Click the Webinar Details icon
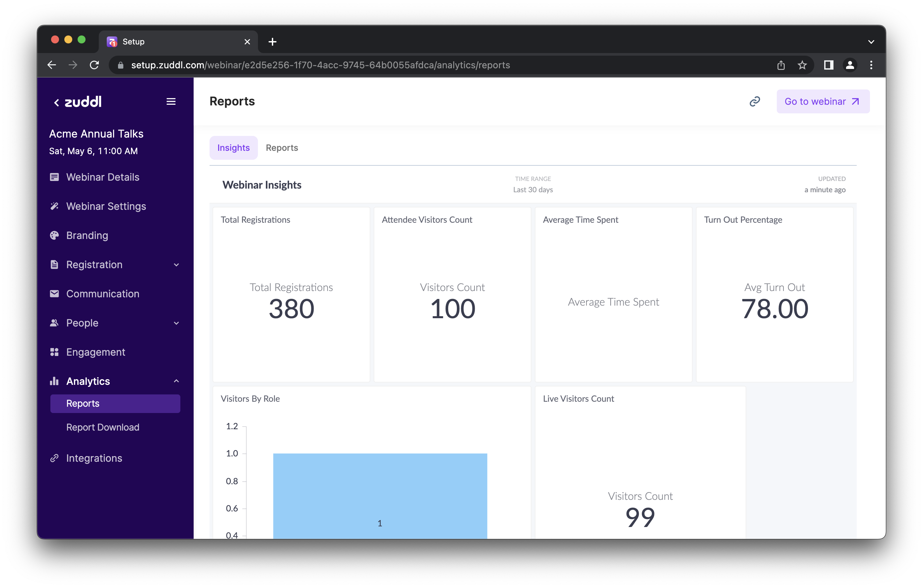This screenshot has width=923, height=588. pos(54,177)
